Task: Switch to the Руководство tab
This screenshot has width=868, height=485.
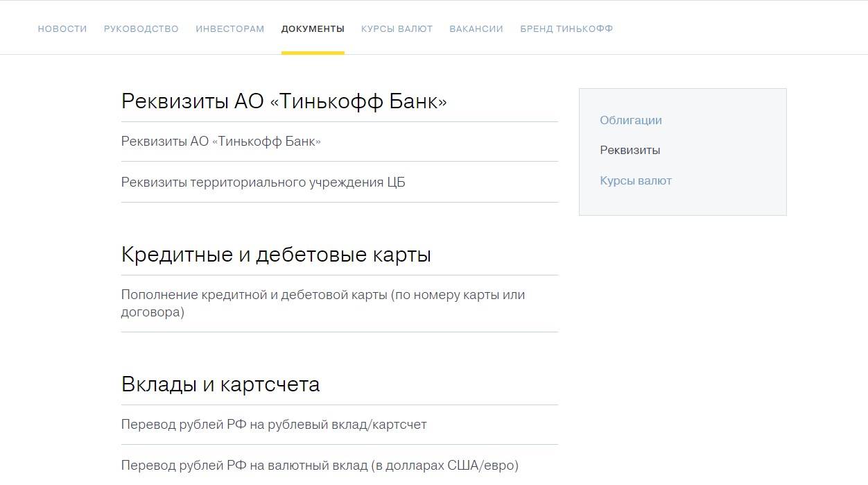Action: [x=141, y=29]
